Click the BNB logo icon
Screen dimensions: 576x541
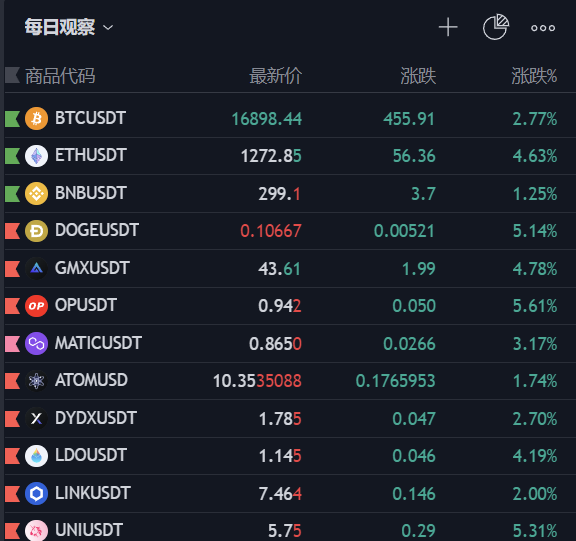click(36, 194)
